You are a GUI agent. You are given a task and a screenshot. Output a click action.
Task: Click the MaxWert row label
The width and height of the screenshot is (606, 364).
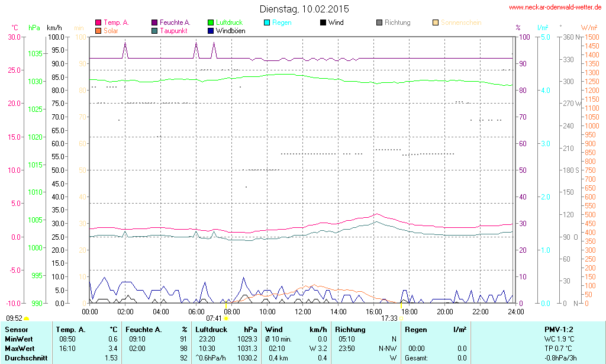(20, 348)
